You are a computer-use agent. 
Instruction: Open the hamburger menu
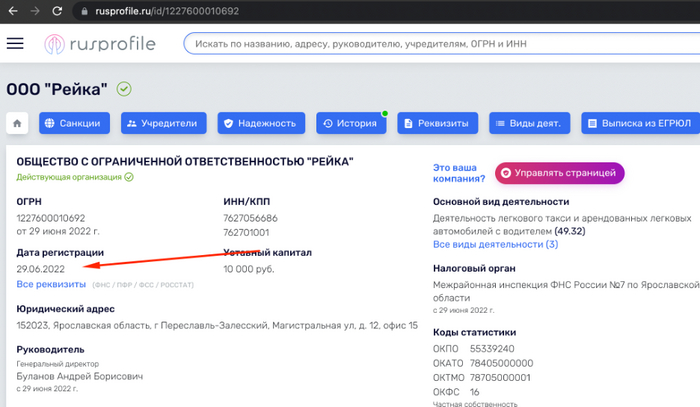tap(15, 43)
